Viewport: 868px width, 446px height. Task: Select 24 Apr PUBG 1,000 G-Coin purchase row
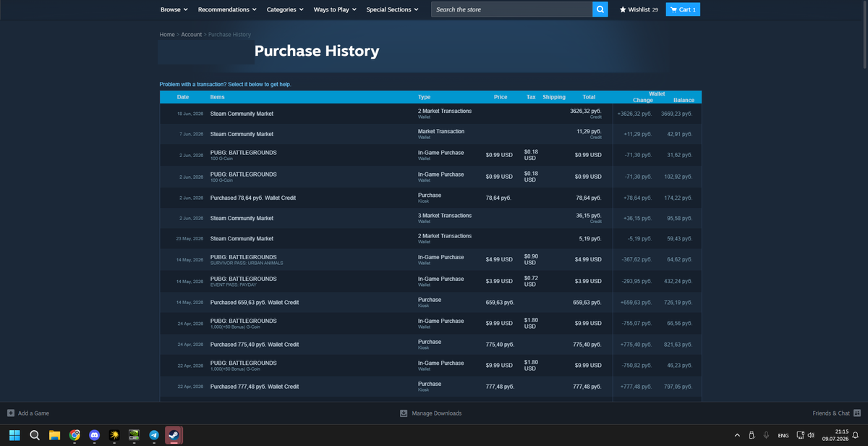tap(430, 323)
